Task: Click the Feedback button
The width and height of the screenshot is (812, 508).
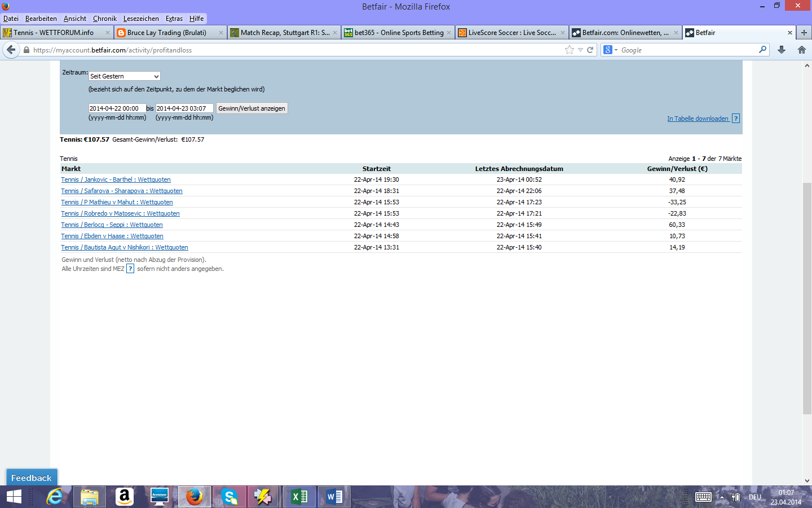Action: point(32,478)
